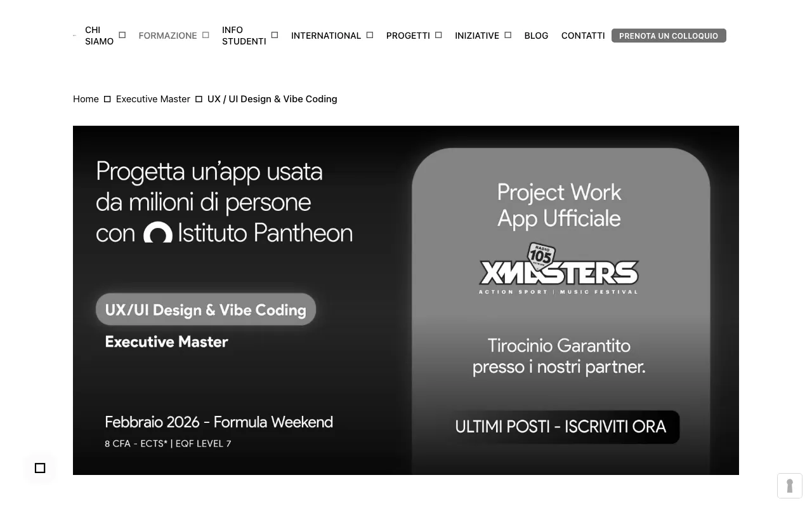Screen dimensions: 812x508
Task: Expand the PROGETTI dropdown arrow
Action: (x=438, y=36)
